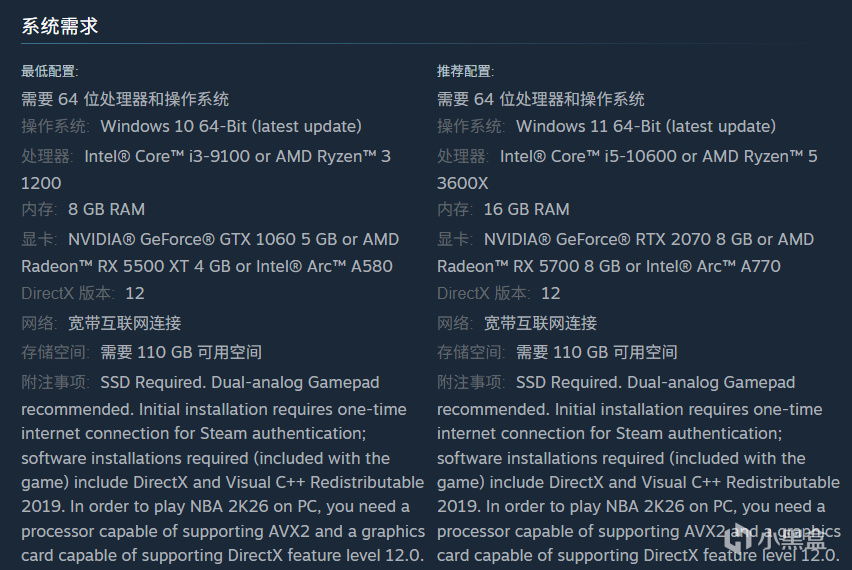Viewport: 852px width, 570px height.
Task: Click minimum 'internet connection for Steam authentication' line
Action: [x=193, y=433]
